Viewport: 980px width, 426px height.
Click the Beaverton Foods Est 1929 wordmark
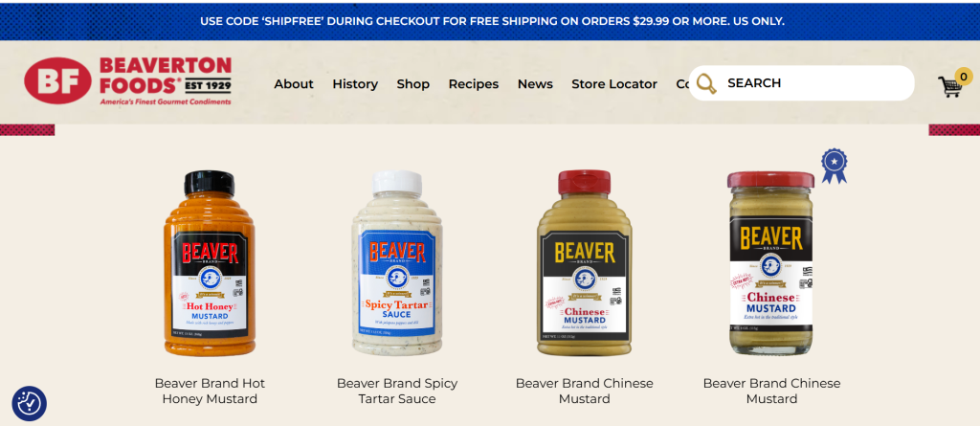166,80
